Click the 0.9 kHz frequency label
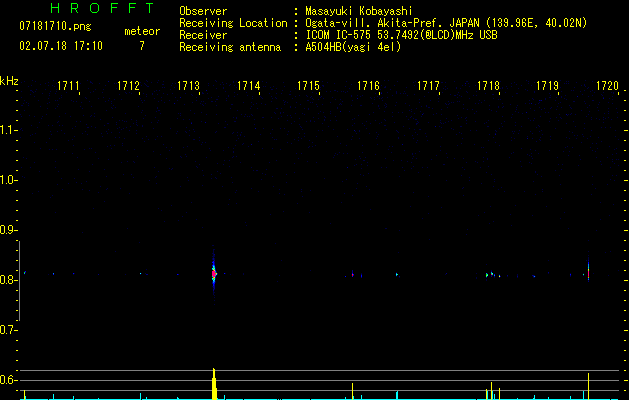 point(8,230)
